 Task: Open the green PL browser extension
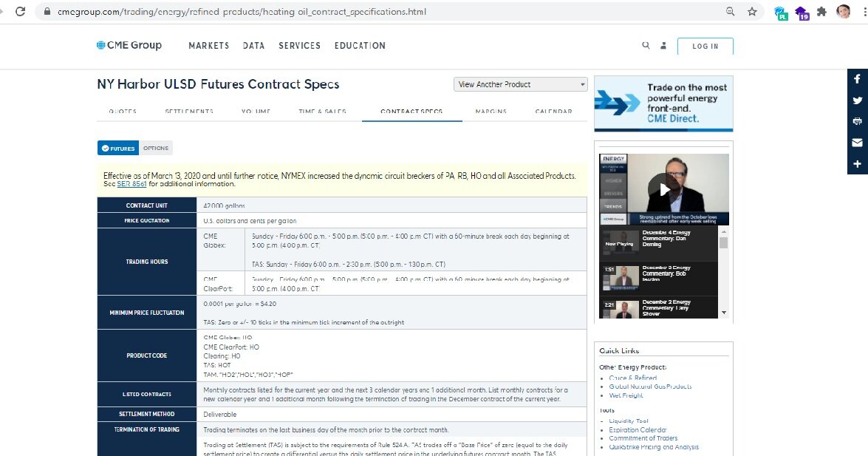781,13
